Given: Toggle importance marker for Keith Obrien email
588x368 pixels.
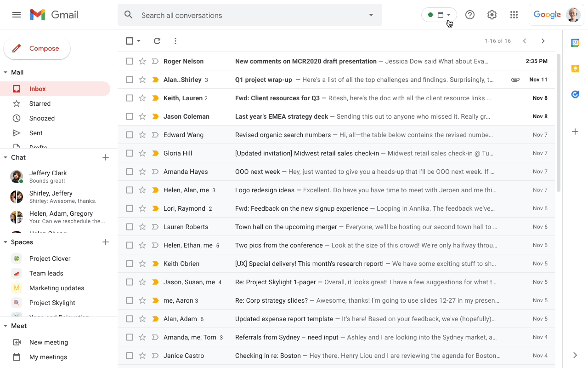Looking at the screenshot, I should tap(155, 264).
